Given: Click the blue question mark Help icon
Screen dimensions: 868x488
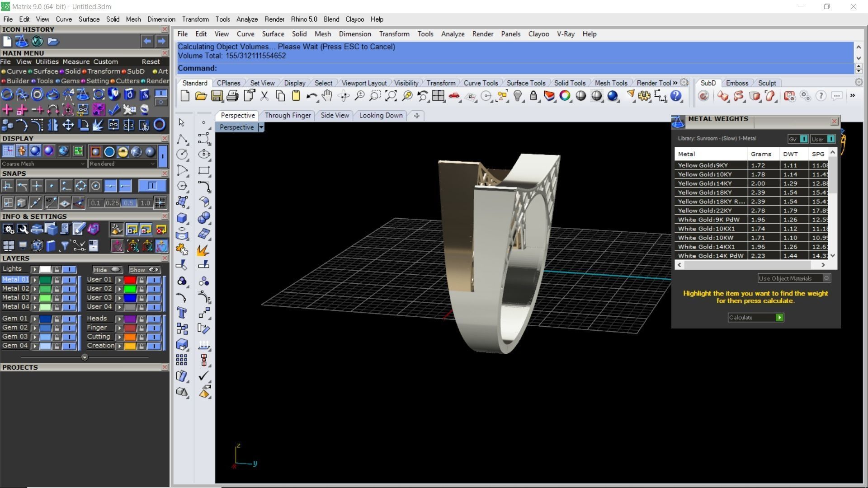Looking at the screenshot, I should pyautogui.click(x=676, y=96).
